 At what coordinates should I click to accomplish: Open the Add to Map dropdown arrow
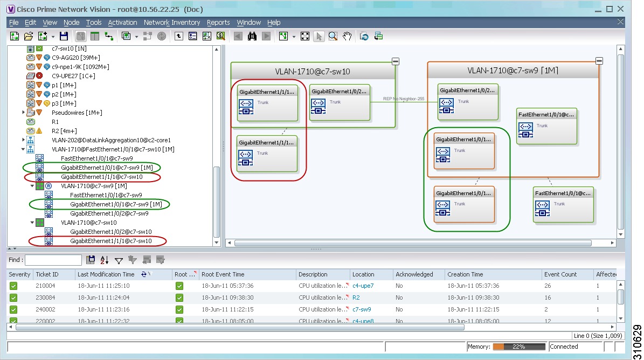click(x=53, y=37)
